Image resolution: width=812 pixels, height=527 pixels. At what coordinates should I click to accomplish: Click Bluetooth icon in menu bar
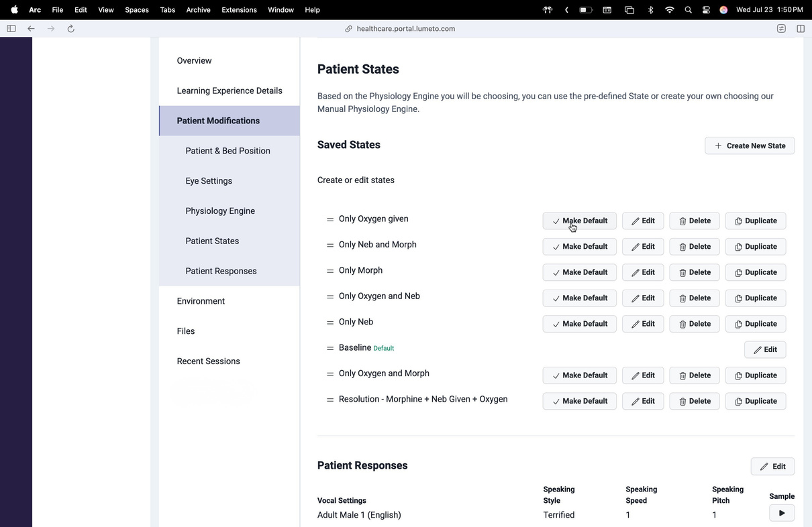pos(650,10)
